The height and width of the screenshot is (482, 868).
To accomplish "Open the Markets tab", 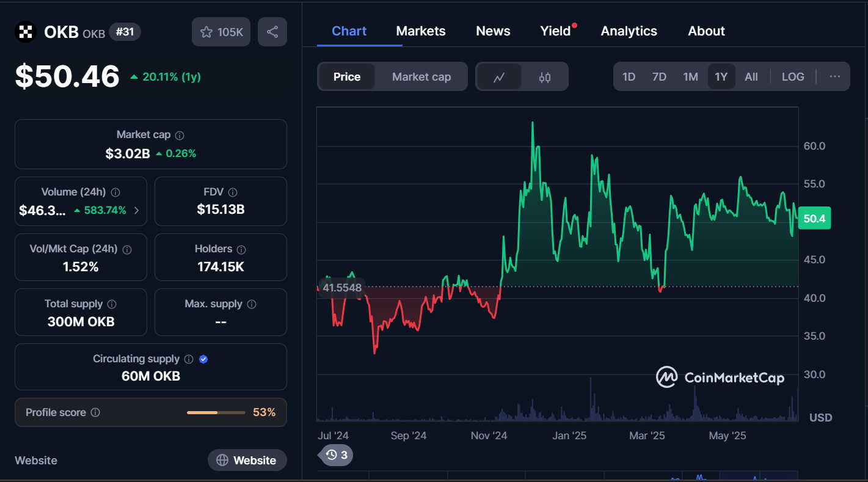I will click(421, 31).
